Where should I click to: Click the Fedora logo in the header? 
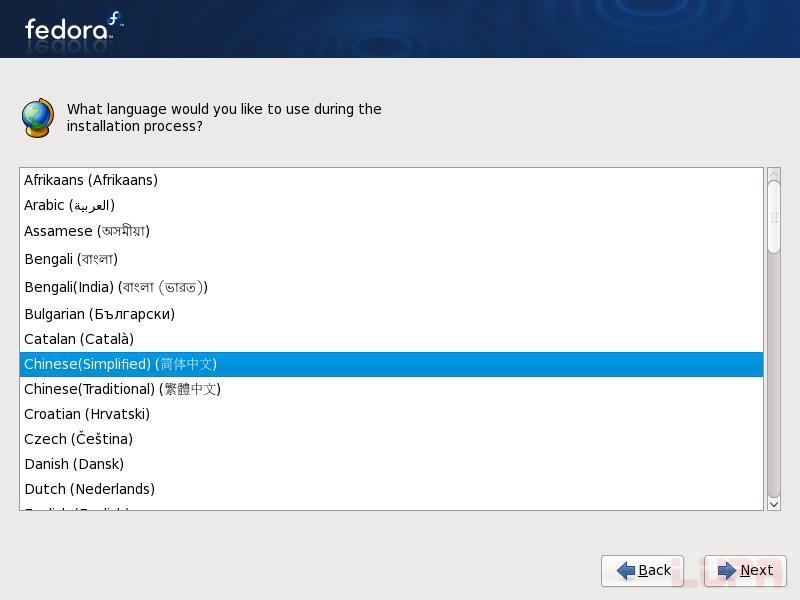pyautogui.click(x=74, y=29)
